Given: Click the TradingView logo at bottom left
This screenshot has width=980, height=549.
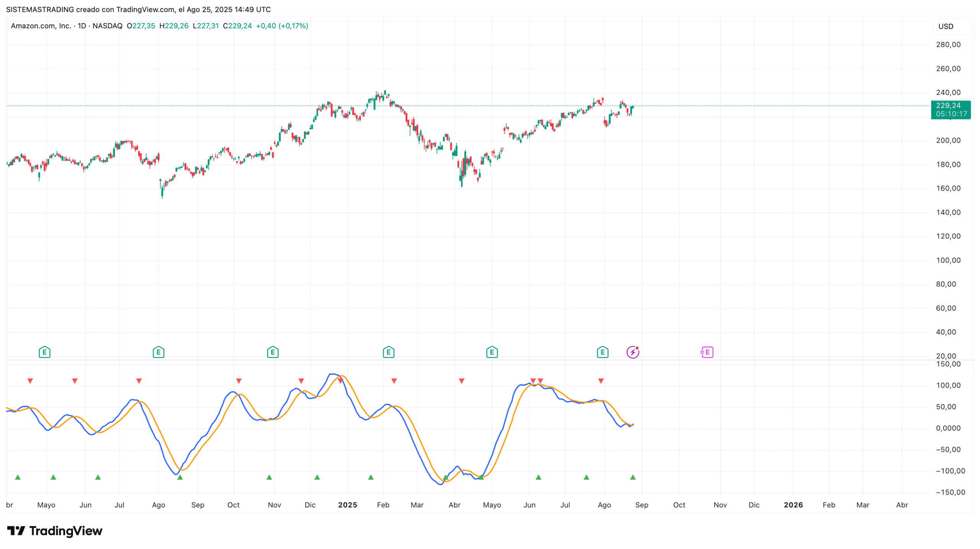Looking at the screenshot, I should coord(55,531).
